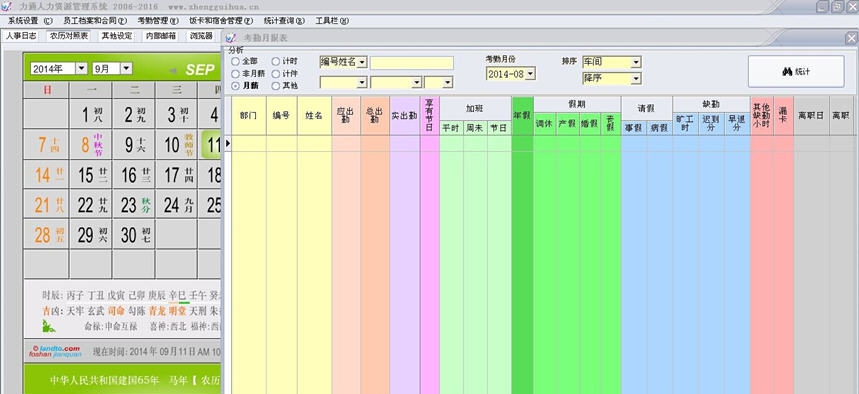The image size is (859, 394).
Task: Select the 全部 radio button
Action: pyautogui.click(x=235, y=61)
